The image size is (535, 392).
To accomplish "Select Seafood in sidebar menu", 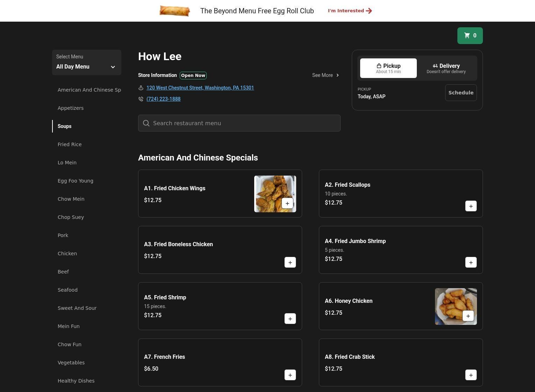I will [x=67, y=290].
